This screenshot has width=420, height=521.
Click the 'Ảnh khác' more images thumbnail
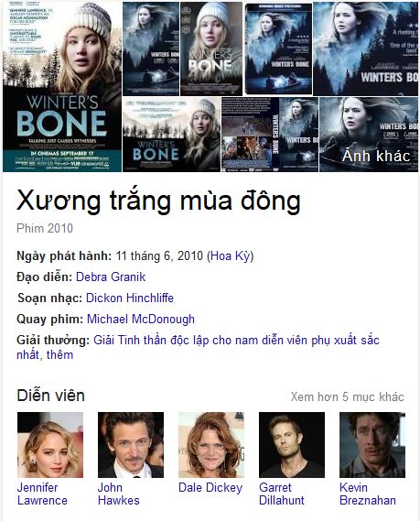(369, 135)
